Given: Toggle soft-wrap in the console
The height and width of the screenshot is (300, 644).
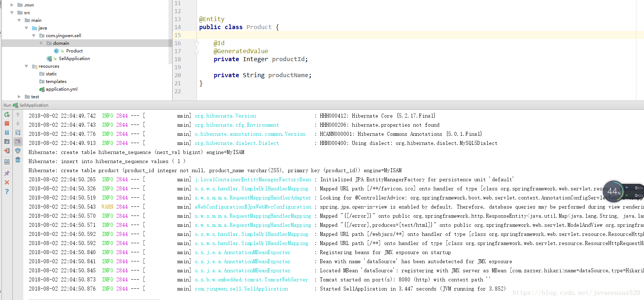Looking at the screenshot, I should (18, 133).
